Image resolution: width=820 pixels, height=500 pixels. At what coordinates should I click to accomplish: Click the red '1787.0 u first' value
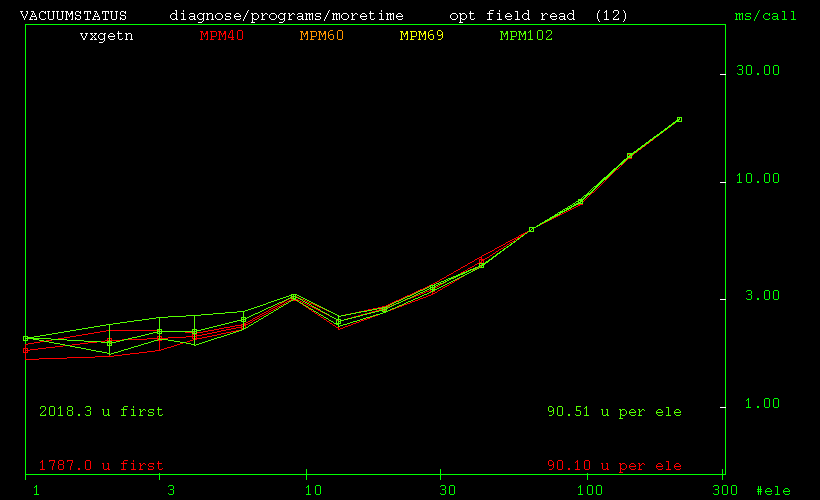click(x=101, y=465)
